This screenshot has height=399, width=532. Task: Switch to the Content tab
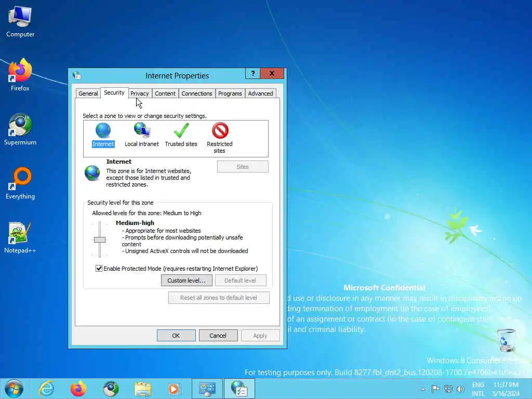[x=165, y=94]
